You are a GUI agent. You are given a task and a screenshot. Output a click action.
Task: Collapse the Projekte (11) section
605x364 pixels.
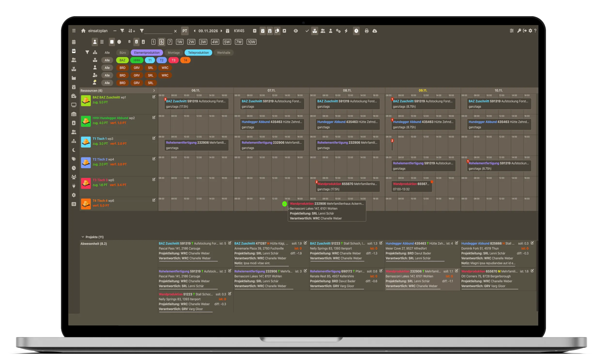click(83, 237)
